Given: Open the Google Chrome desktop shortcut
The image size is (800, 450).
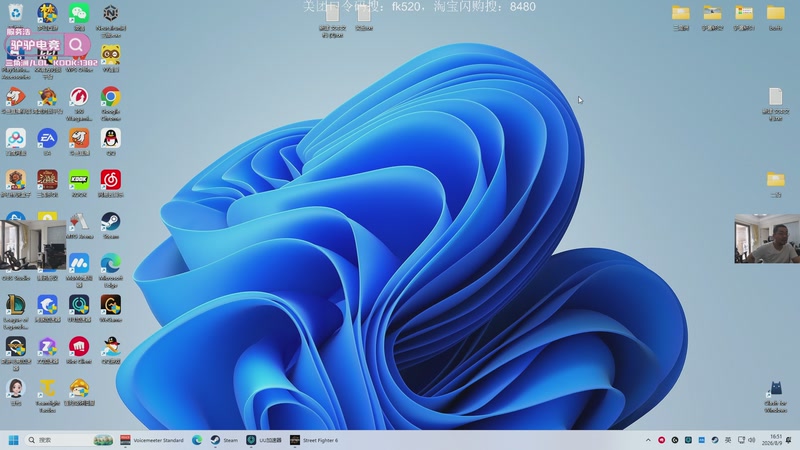Looking at the screenshot, I should click(x=110, y=97).
